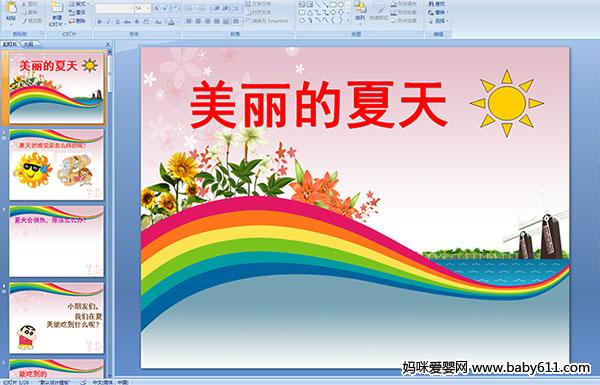This screenshot has height=385, width=600.
Task: Click the Delete slide icon
Action: (x=77, y=21)
